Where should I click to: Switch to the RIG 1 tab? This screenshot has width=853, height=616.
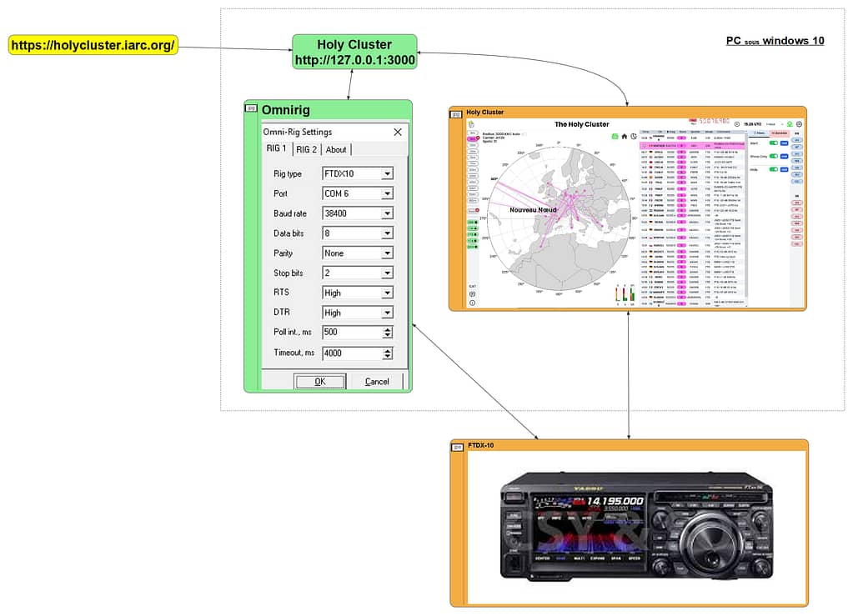[276, 148]
